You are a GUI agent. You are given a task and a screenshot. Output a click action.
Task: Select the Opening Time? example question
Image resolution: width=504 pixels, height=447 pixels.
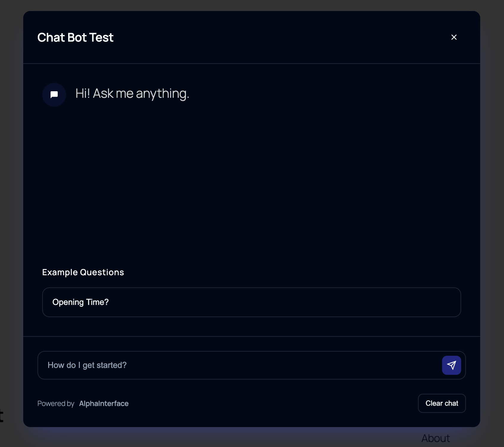coord(252,302)
